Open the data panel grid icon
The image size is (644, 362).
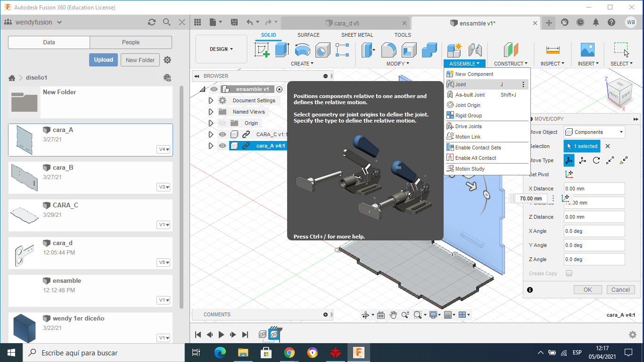198,22
